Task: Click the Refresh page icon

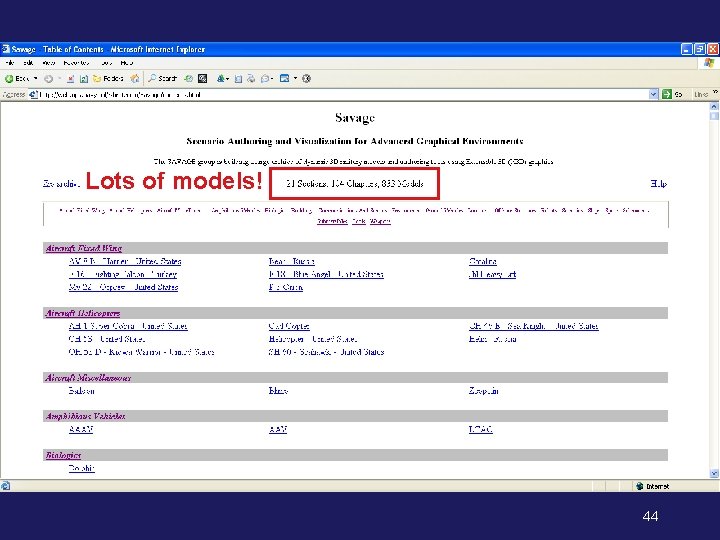Action: [x=84, y=79]
